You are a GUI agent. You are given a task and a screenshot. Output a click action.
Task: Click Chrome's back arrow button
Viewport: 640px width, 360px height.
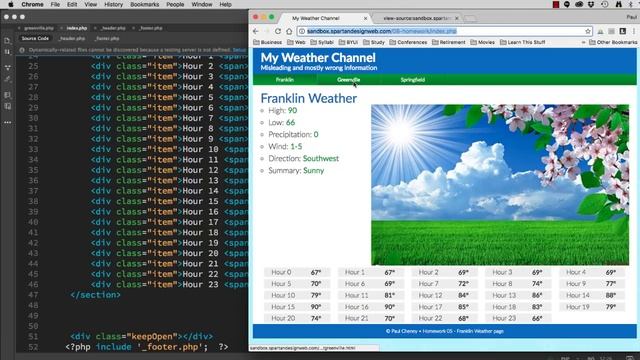point(256,31)
